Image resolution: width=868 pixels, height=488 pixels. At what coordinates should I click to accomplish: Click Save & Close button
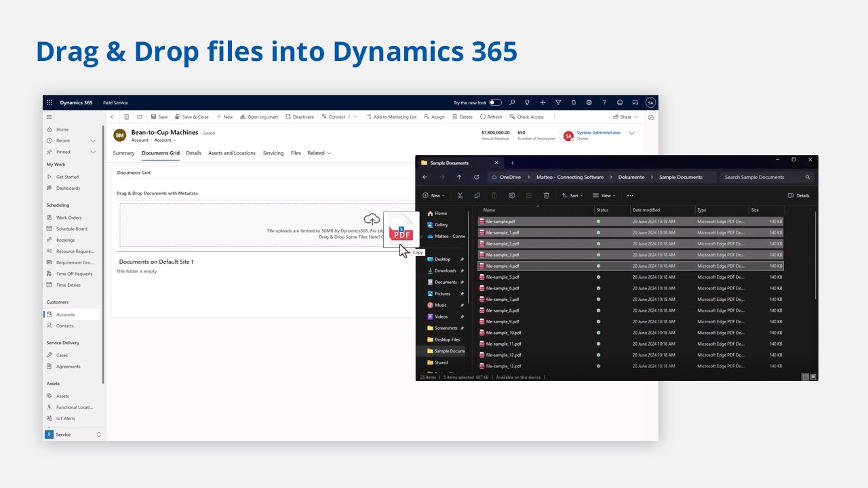coord(192,117)
